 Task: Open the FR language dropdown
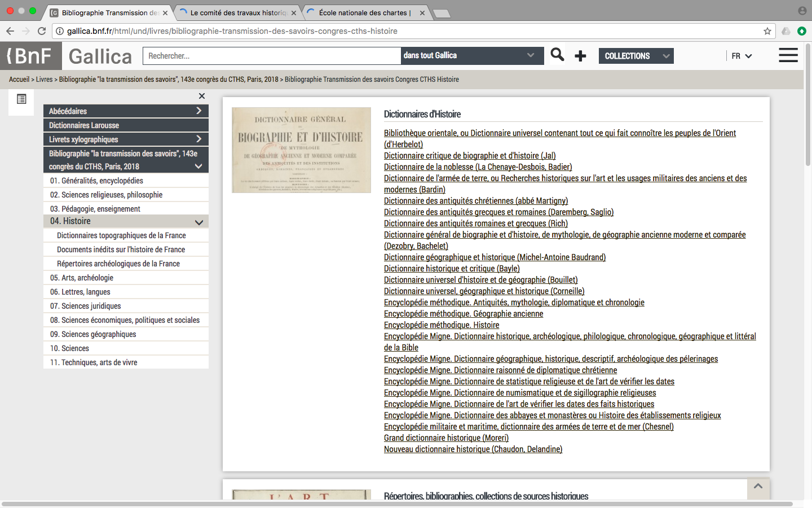point(742,56)
